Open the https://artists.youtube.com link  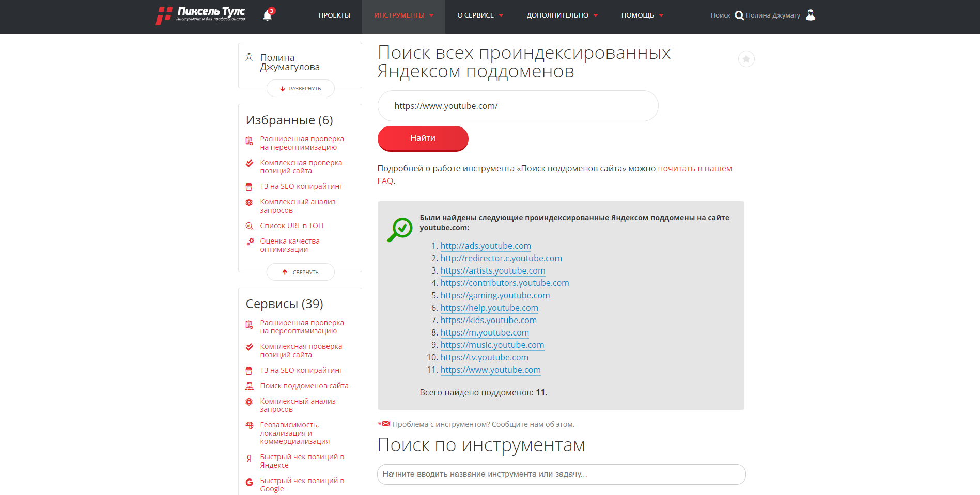pyautogui.click(x=493, y=270)
